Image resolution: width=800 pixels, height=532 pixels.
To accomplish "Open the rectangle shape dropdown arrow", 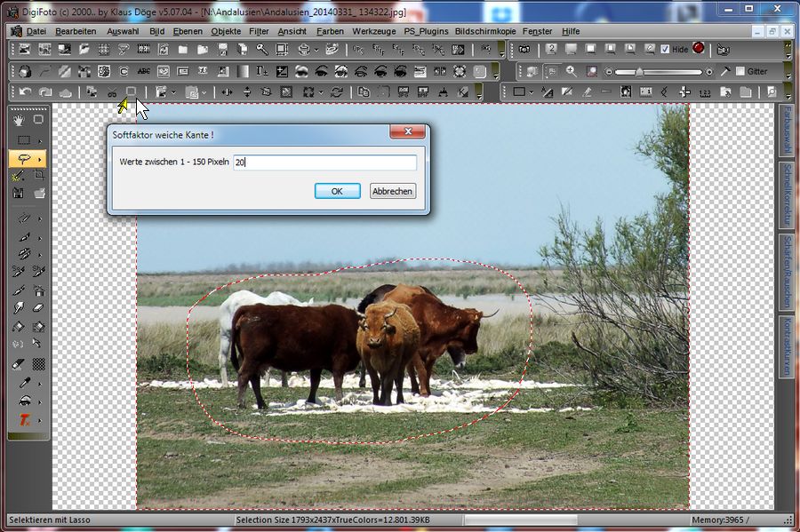I will (532, 92).
